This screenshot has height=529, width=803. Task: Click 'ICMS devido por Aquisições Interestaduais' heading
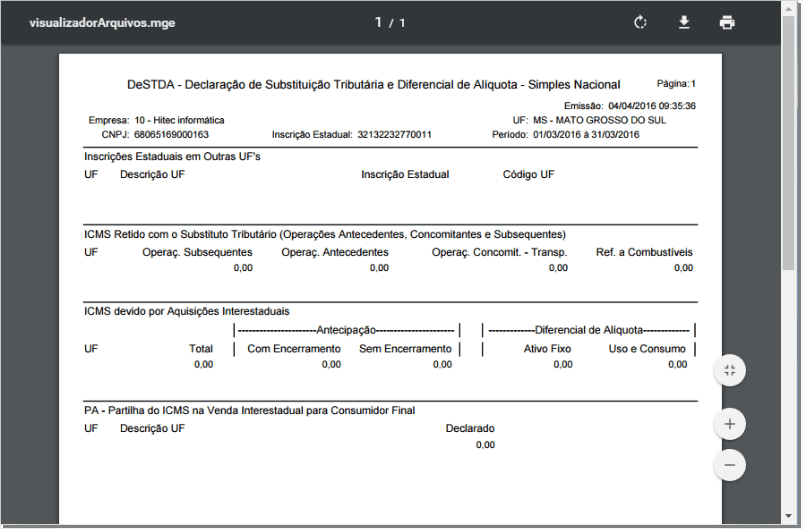186,311
